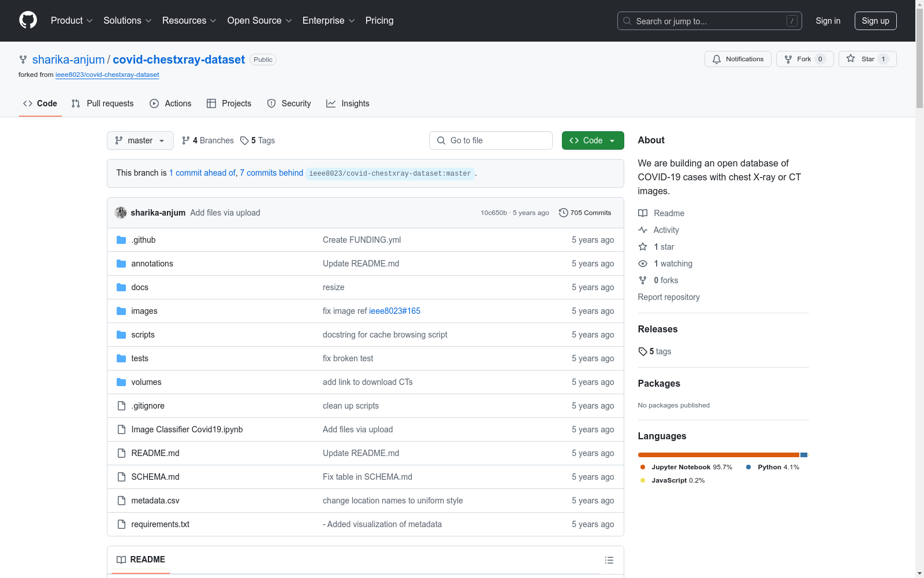Expand the Solutions menu

coord(128,21)
